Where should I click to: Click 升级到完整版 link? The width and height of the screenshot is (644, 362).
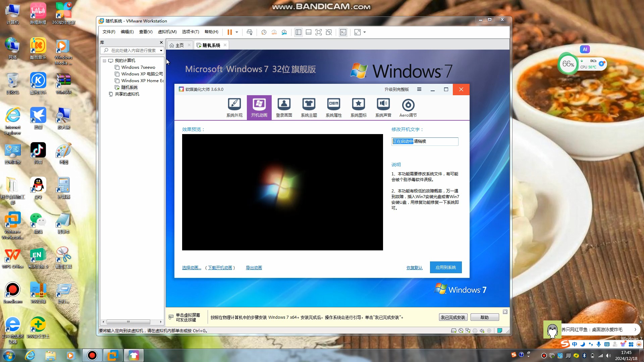pyautogui.click(x=397, y=89)
